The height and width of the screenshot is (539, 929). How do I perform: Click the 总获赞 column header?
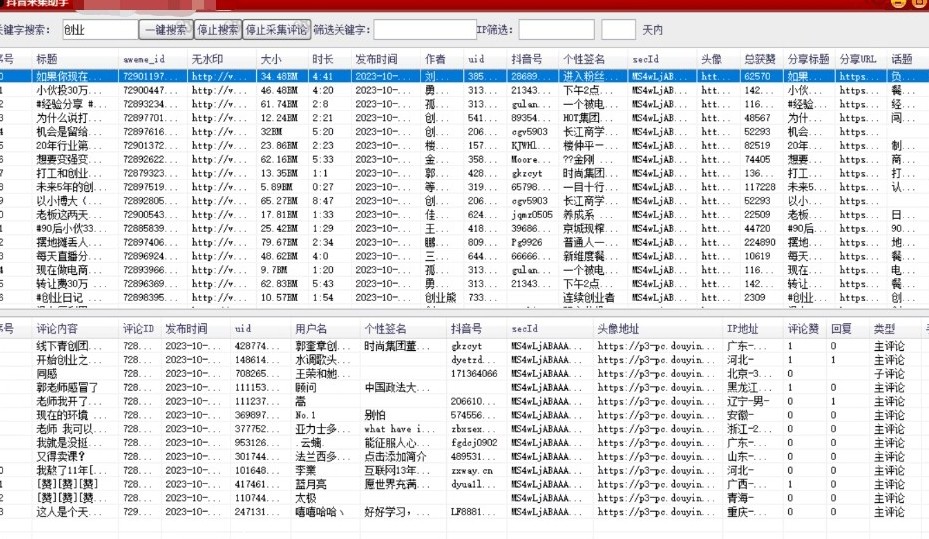coord(760,59)
